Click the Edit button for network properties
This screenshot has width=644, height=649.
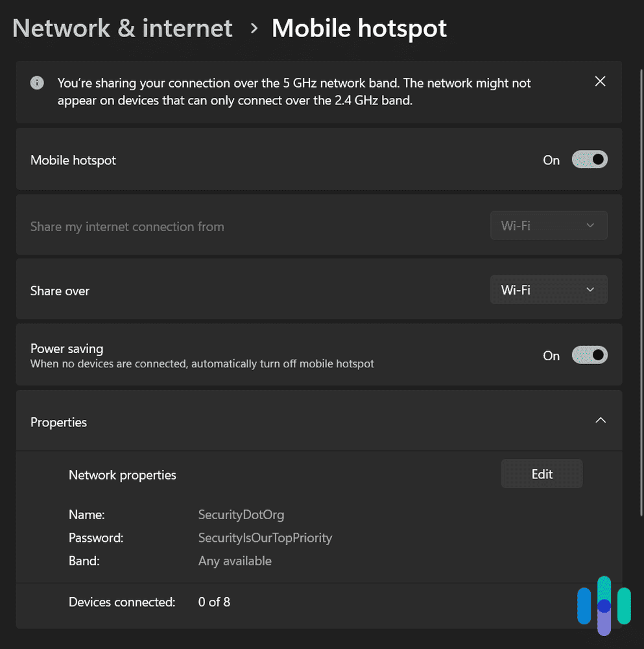542,474
